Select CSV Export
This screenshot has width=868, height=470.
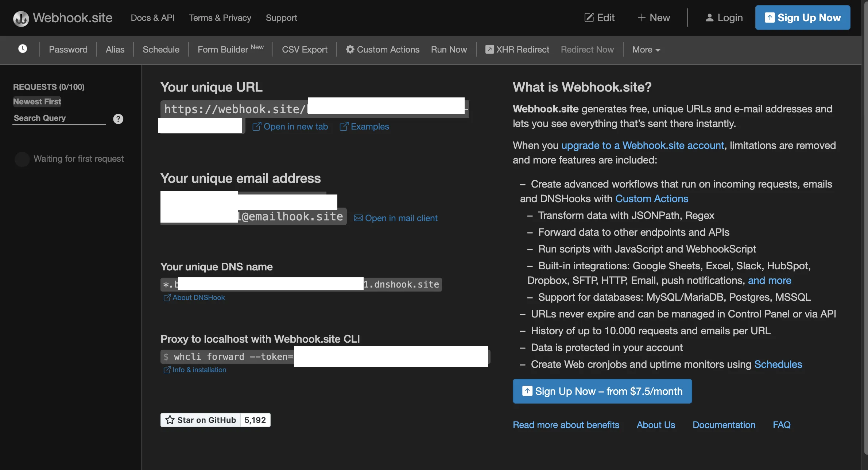tap(305, 49)
